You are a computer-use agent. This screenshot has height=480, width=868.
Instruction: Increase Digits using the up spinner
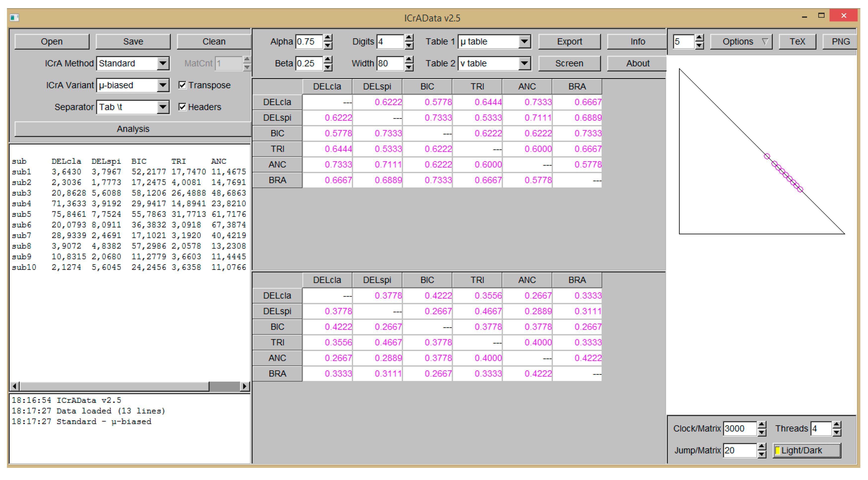click(x=409, y=38)
